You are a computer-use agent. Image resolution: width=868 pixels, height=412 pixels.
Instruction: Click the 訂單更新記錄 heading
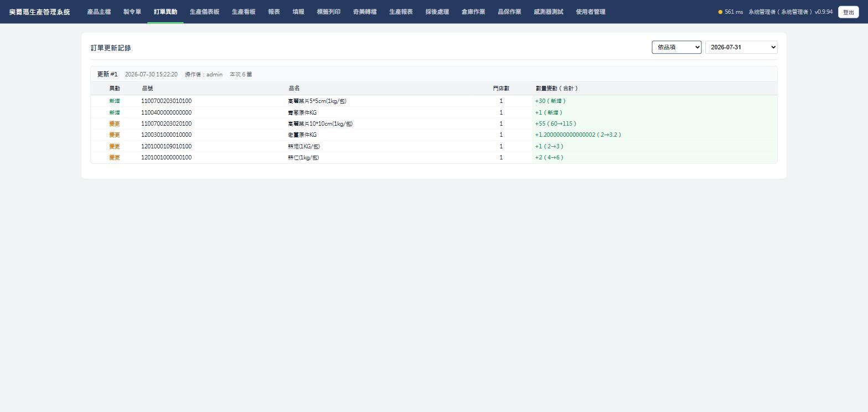[x=111, y=48]
